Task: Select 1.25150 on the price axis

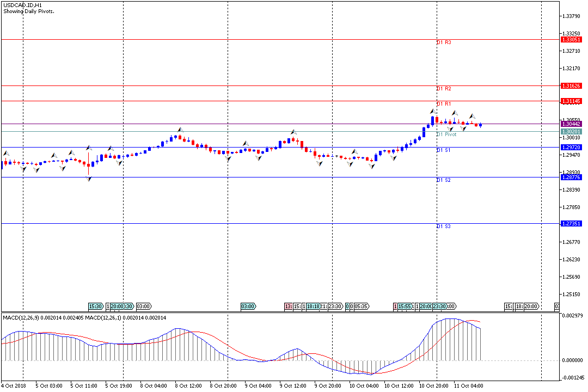Action: (571, 295)
